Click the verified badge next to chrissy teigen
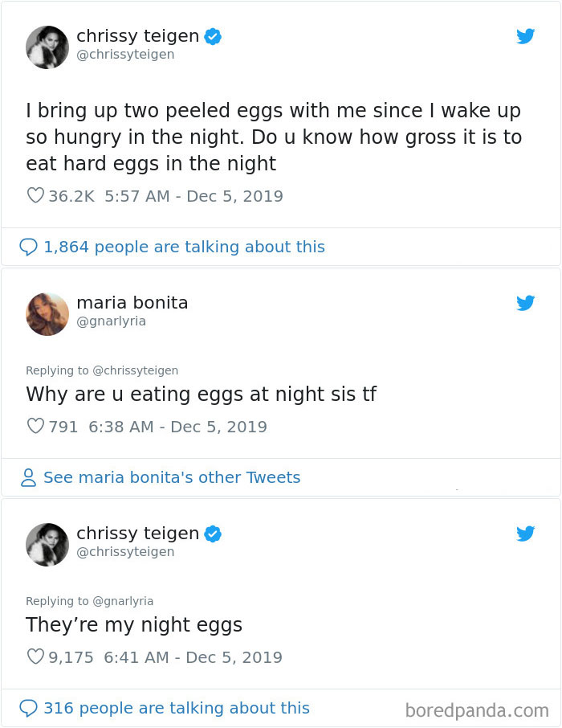The image size is (562, 728). pyautogui.click(x=211, y=35)
